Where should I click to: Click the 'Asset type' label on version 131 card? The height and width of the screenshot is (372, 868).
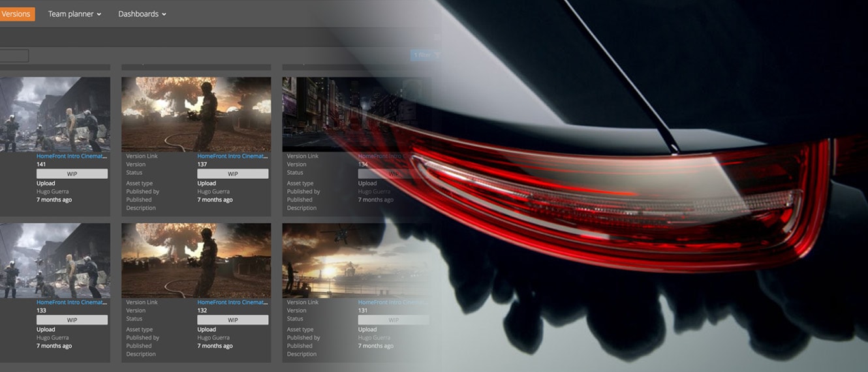click(x=300, y=330)
